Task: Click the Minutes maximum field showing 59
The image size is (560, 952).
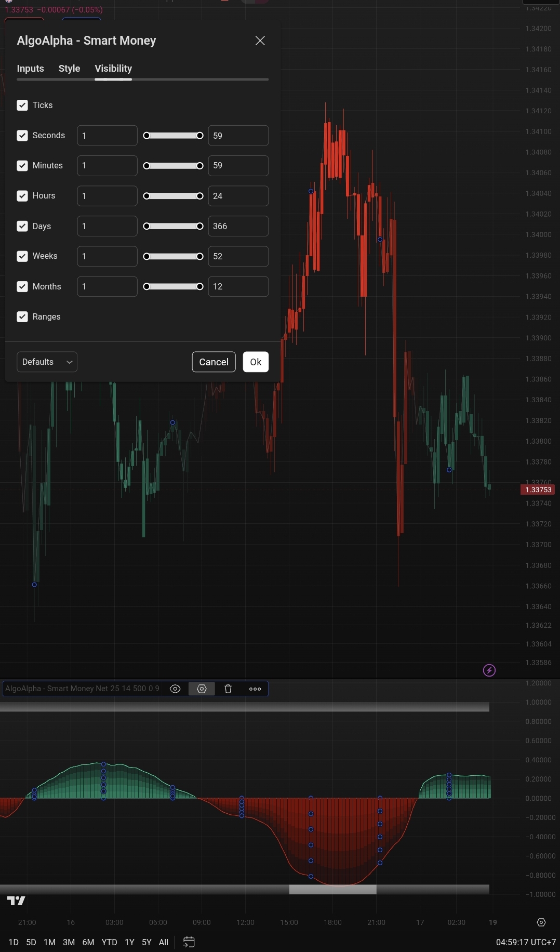Action: pyautogui.click(x=238, y=166)
